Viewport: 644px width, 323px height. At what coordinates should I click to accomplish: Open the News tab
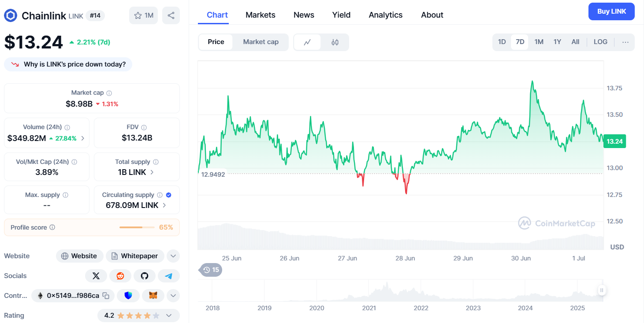click(304, 15)
